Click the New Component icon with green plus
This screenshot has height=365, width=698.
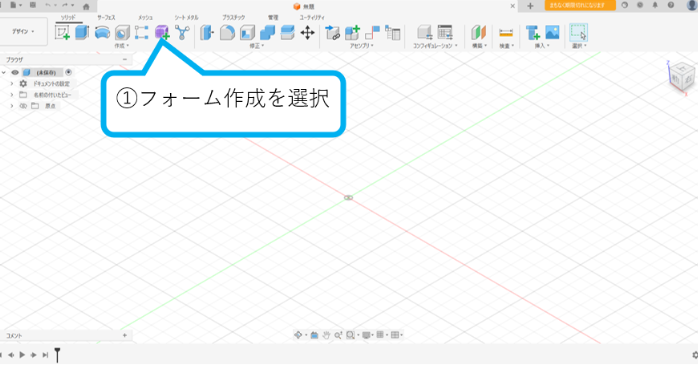[352, 32]
